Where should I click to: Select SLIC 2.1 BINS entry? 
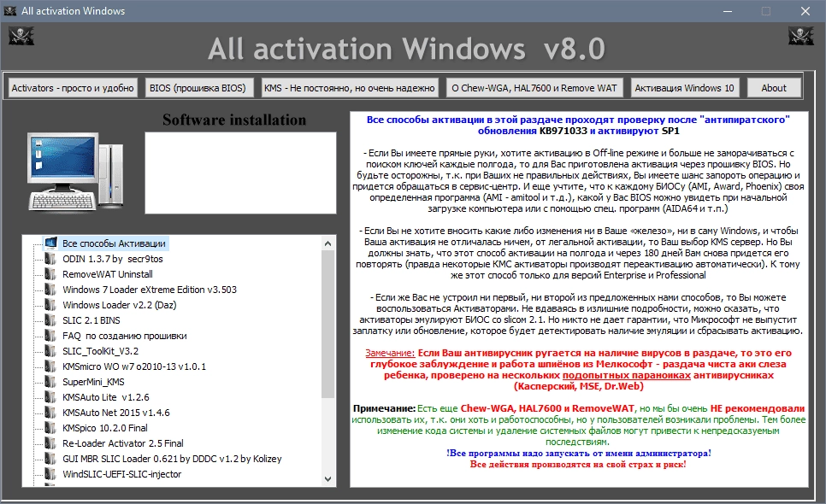tap(91, 320)
